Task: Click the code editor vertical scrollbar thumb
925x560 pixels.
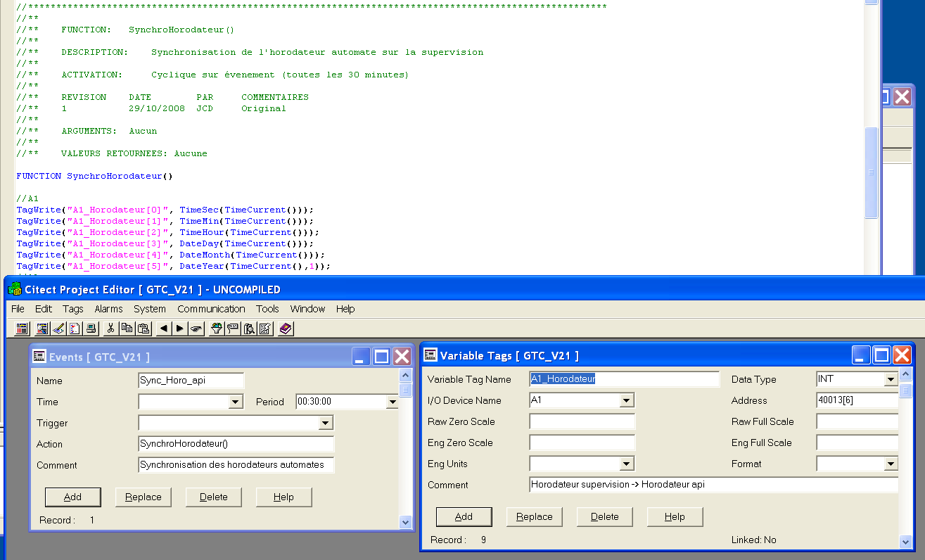Action: tap(872, 172)
